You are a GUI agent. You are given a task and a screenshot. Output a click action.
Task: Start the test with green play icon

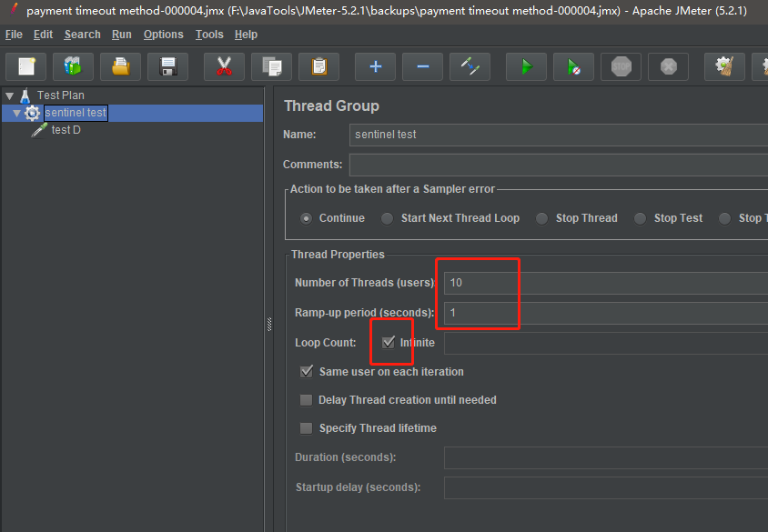tap(527, 66)
